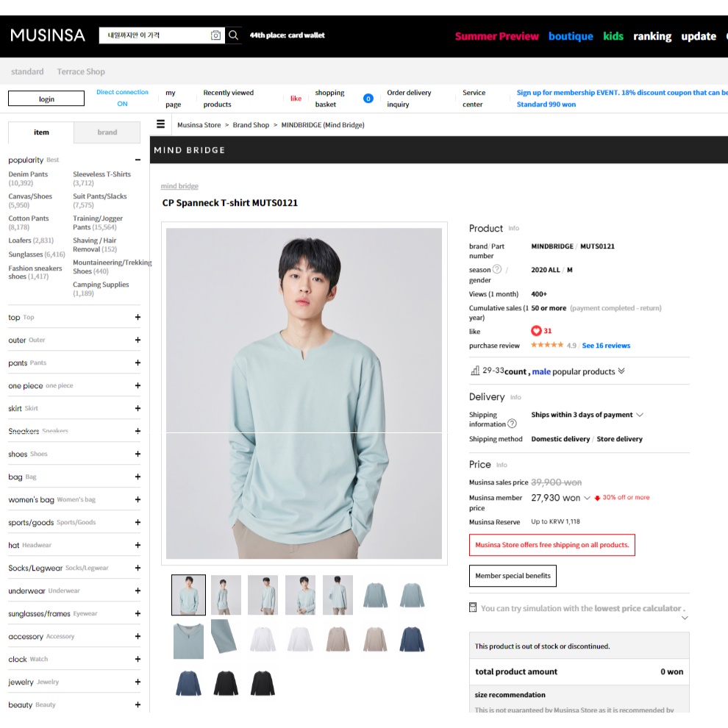Open the ships within 3 days dropdown
Image resolution: width=728 pixels, height=728 pixels.
(640, 415)
